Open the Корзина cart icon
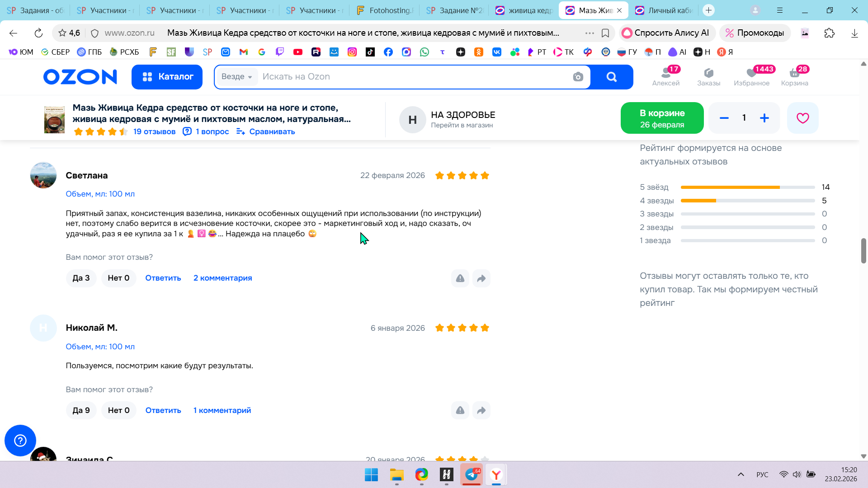Viewport: 868px width, 488px height. coord(794,76)
